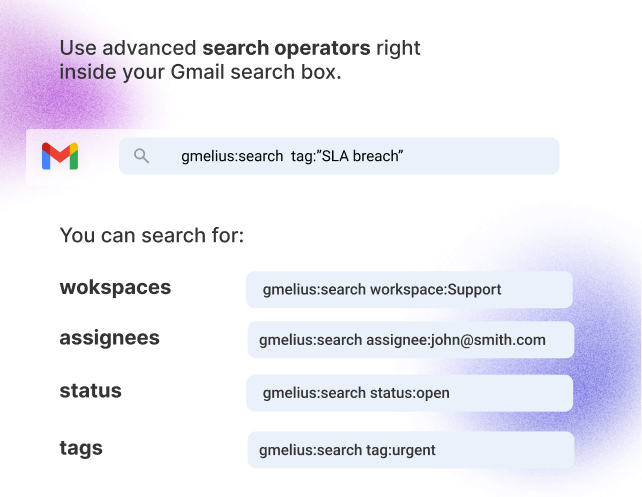The image size is (642, 497).
Task: Click the bold 'search operators' text
Action: point(287,48)
